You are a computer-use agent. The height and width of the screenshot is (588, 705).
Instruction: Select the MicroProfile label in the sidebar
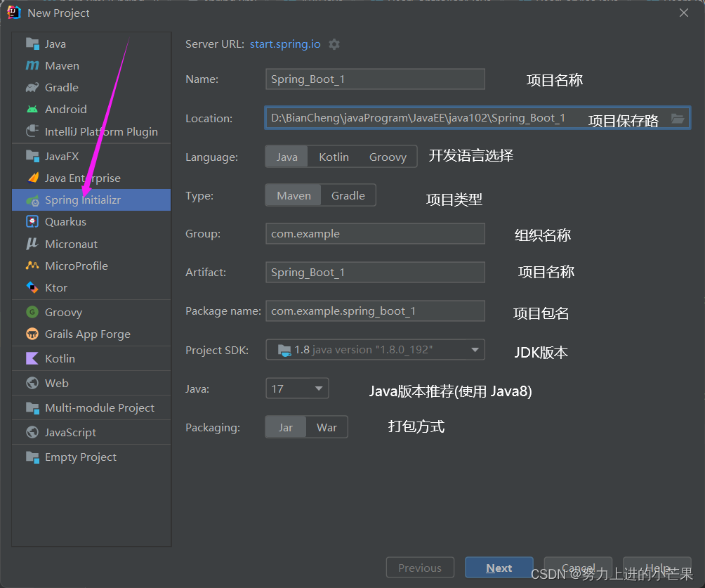tap(77, 266)
